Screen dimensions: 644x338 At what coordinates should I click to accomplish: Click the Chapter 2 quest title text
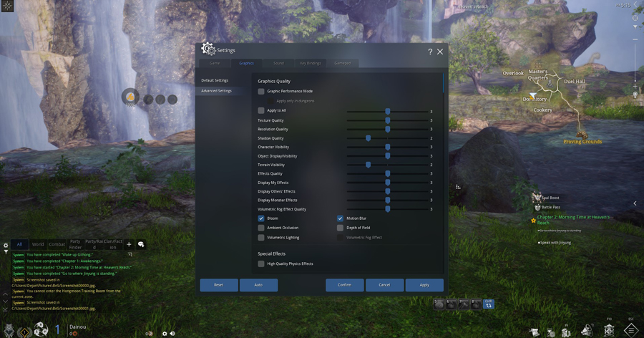(573, 220)
